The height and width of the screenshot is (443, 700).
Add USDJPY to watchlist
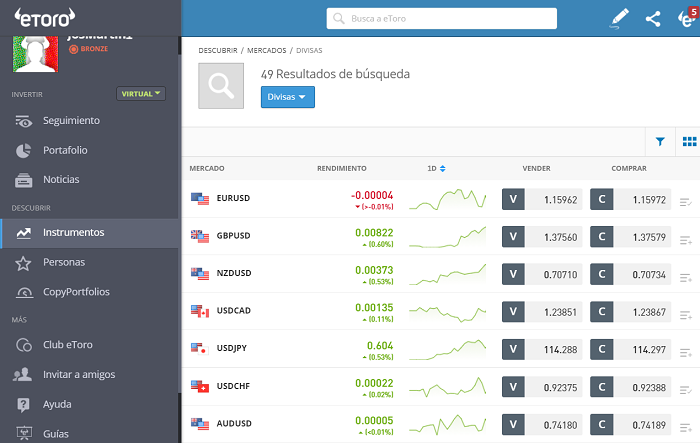click(686, 353)
